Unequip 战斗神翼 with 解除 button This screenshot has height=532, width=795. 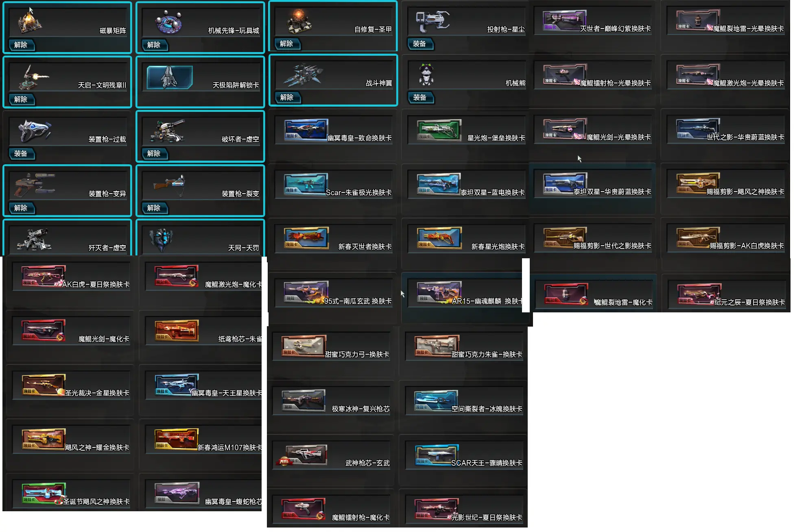point(287,97)
